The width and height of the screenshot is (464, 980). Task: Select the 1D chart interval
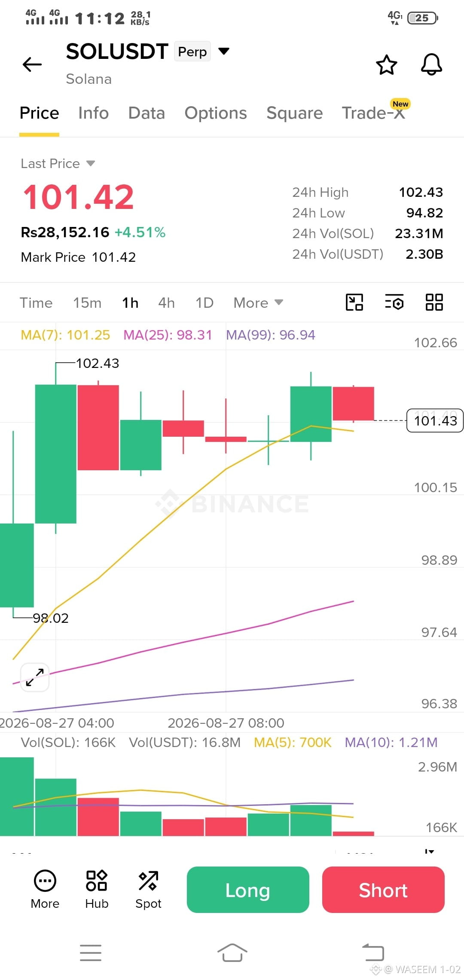pos(205,303)
